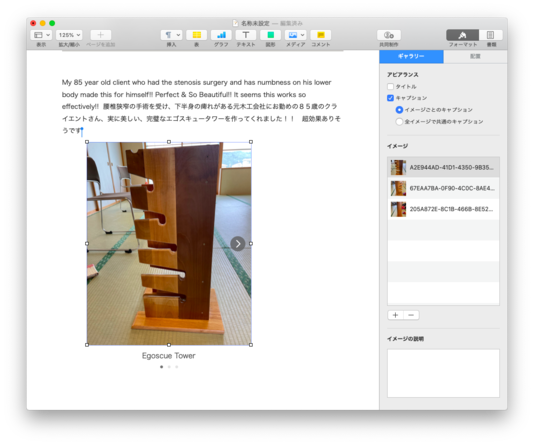Insert a Table from the toolbar
Image resolution: width=534 pixels, height=445 pixels.
tap(197, 35)
